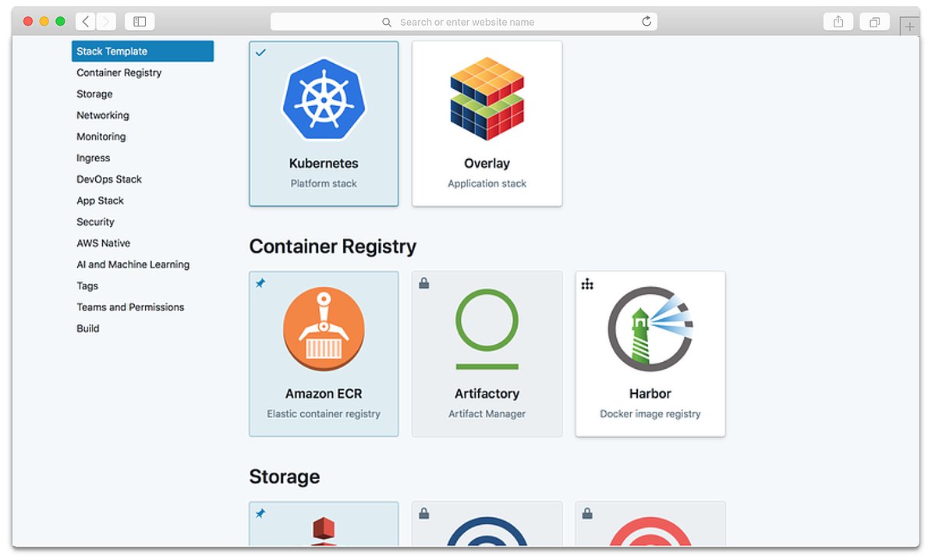Click the 'Amazon ECR' card title

click(324, 394)
